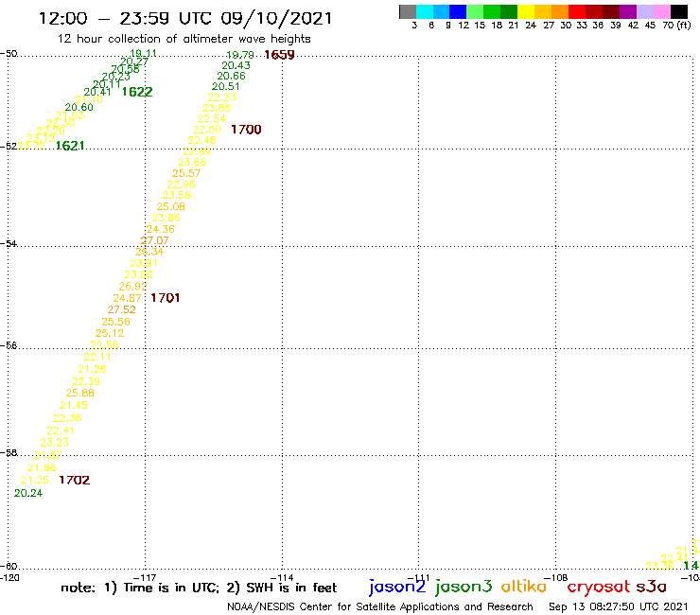Screen dimensions: 700x615
Task: Click wave height value '19.78'
Action: [x=240, y=55]
